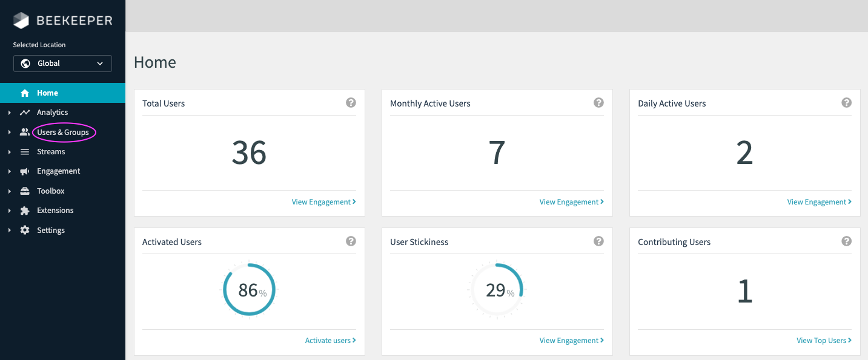Click the Daily Active Users count 2
The image size is (868, 360).
tap(744, 152)
